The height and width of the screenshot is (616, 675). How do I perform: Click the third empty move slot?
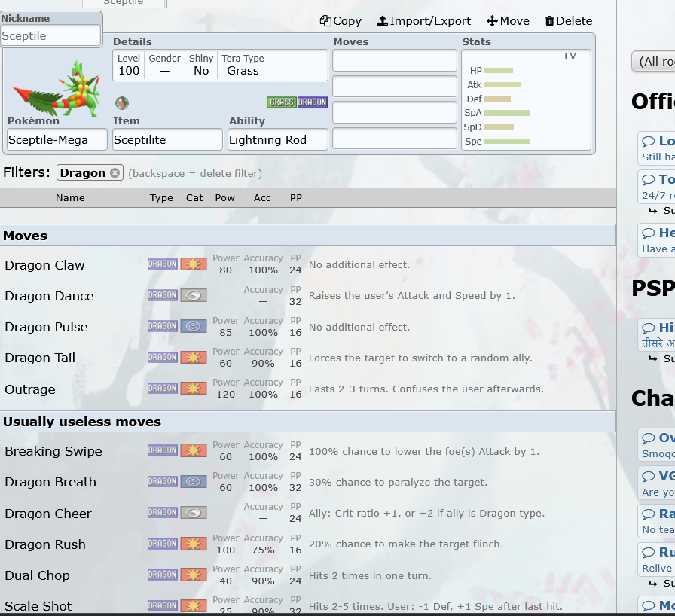(394, 113)
